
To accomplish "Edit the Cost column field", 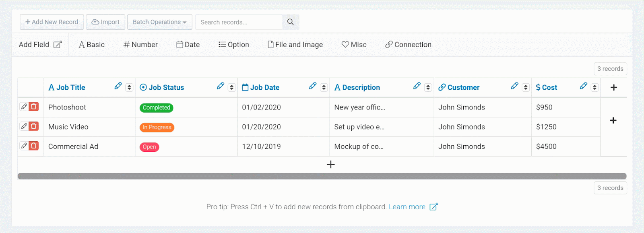I will (583, 86).
